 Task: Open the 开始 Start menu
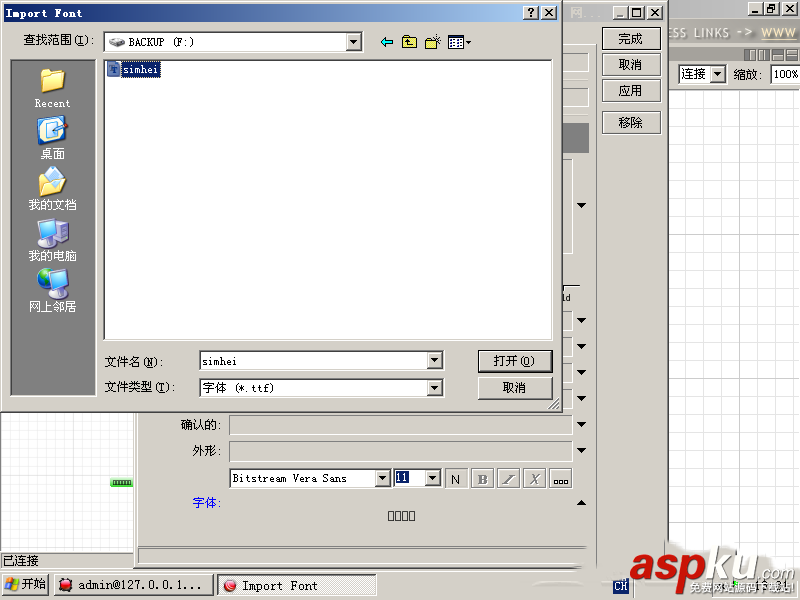click(x=26, y=584)
